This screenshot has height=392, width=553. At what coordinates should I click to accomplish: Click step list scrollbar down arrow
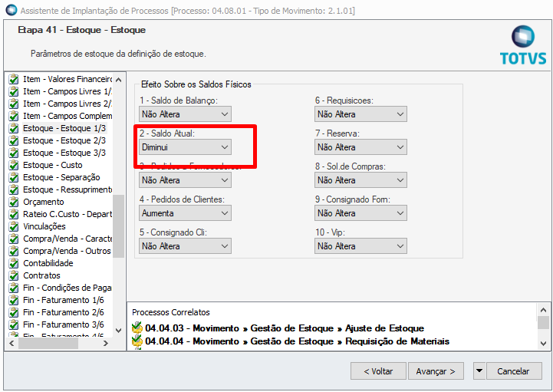tap(118, 331)
